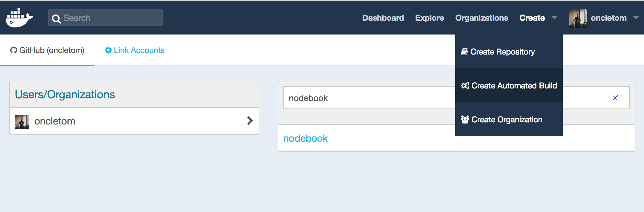Clear the nodebook search with the X
The height and width of the screenshot is (212, 644).
tap(615, 98)
